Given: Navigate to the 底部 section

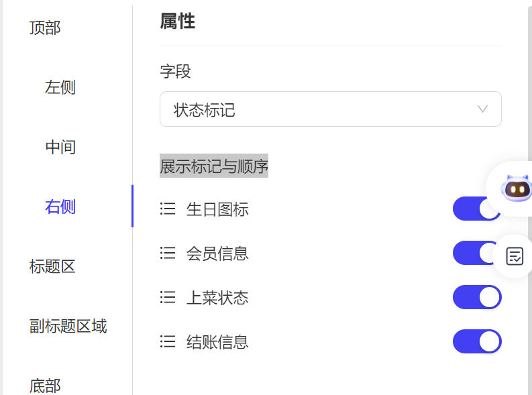Looking at the screenshot, I should coord(45,386).
